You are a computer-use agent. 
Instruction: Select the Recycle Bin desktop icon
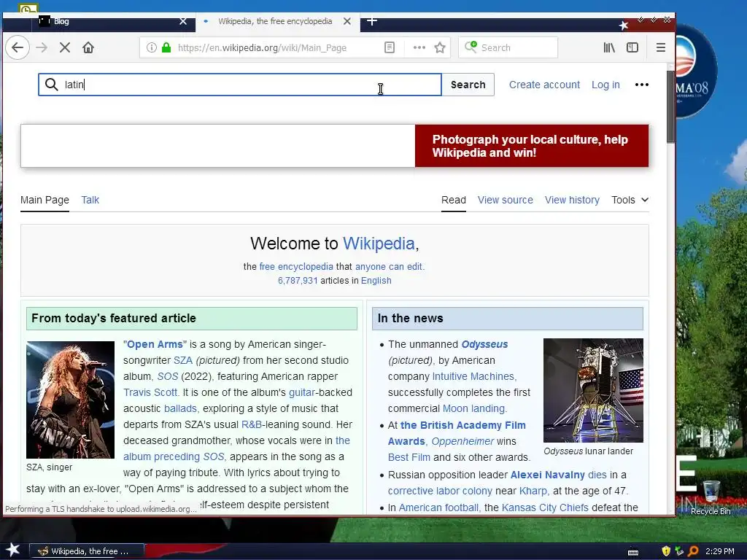click(x=711, y=497)
